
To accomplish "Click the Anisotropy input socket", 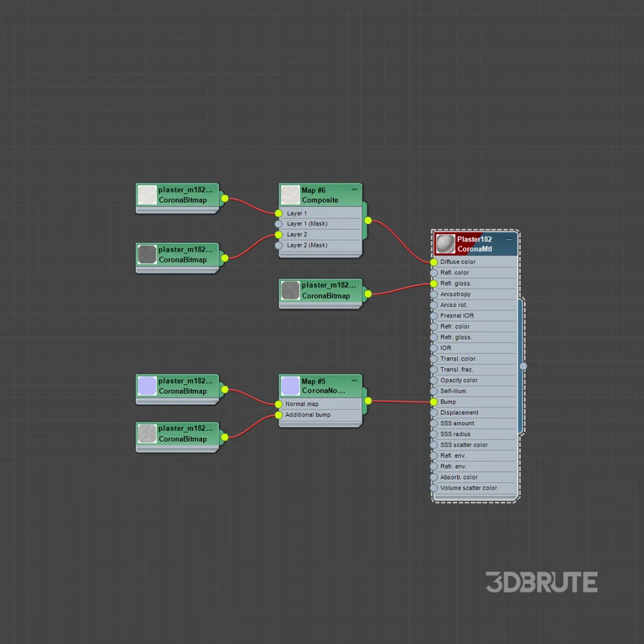I will point(434,294).
